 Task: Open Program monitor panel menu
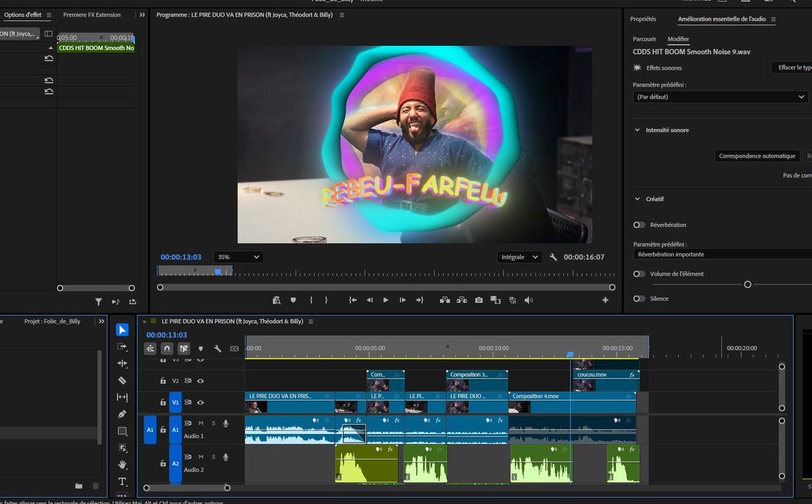[x=342, y=15]
